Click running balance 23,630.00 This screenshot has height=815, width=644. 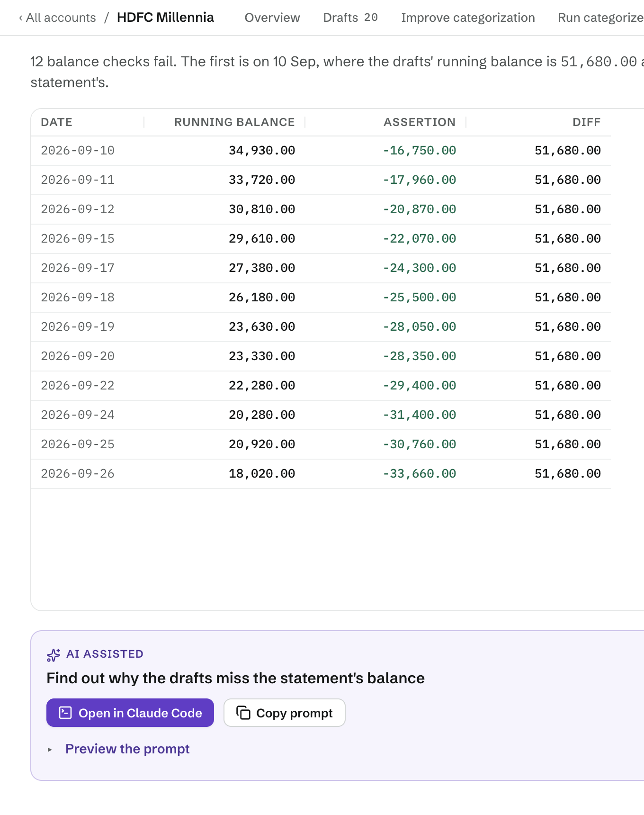click(262, 327)
